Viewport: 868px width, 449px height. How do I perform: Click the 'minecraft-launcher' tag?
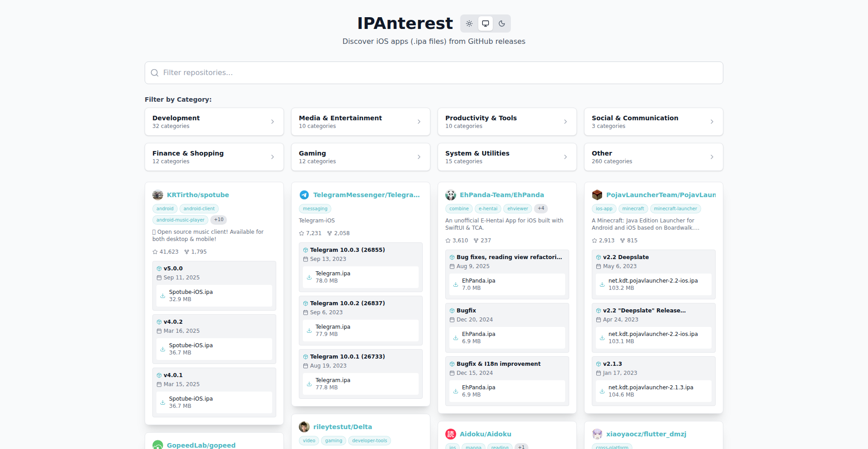pos(675,208)
